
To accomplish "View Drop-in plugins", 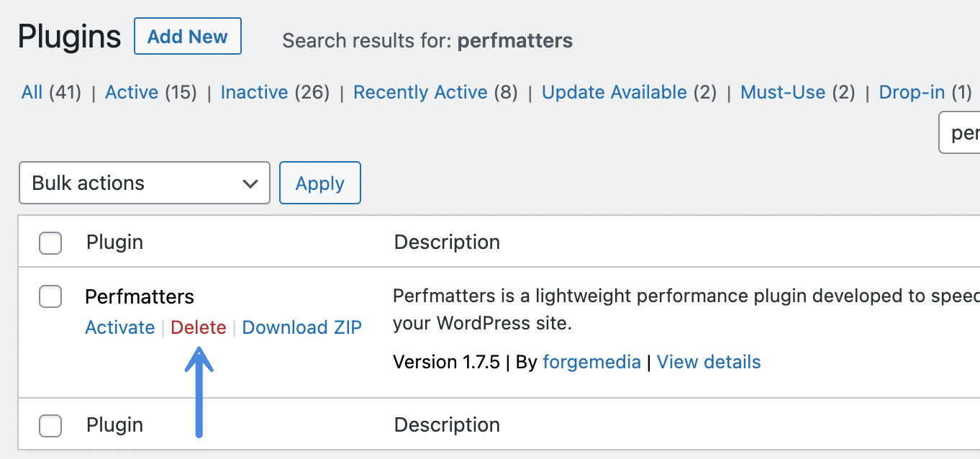I will [911, 92].
